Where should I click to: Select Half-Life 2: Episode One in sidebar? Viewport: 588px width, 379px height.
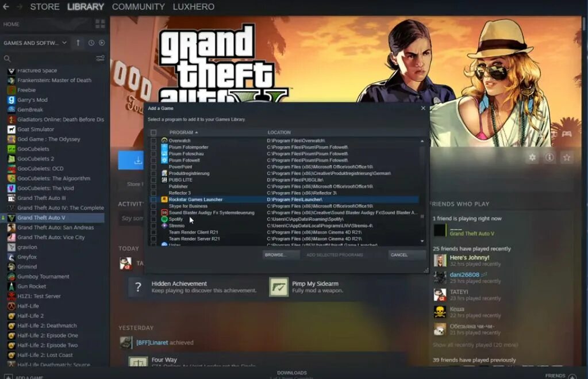pyautogui.click(x=48, y=335)
